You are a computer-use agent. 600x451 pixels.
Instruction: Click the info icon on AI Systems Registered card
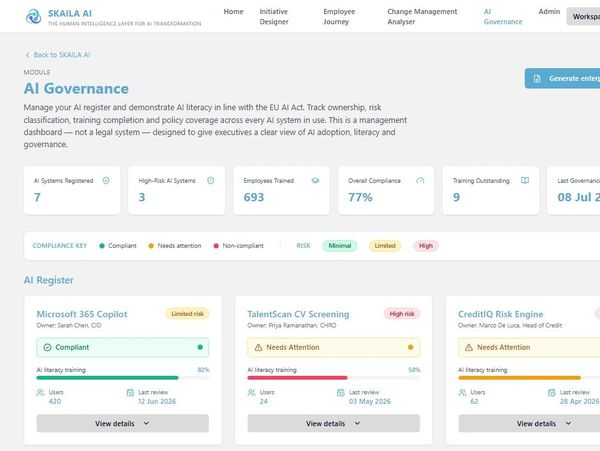pos(106,181)
